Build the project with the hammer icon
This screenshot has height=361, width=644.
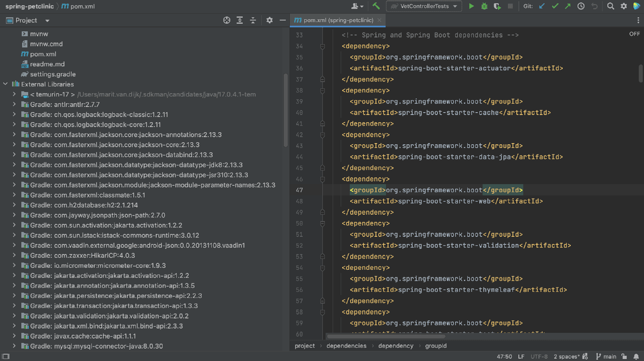coord(376,6)
